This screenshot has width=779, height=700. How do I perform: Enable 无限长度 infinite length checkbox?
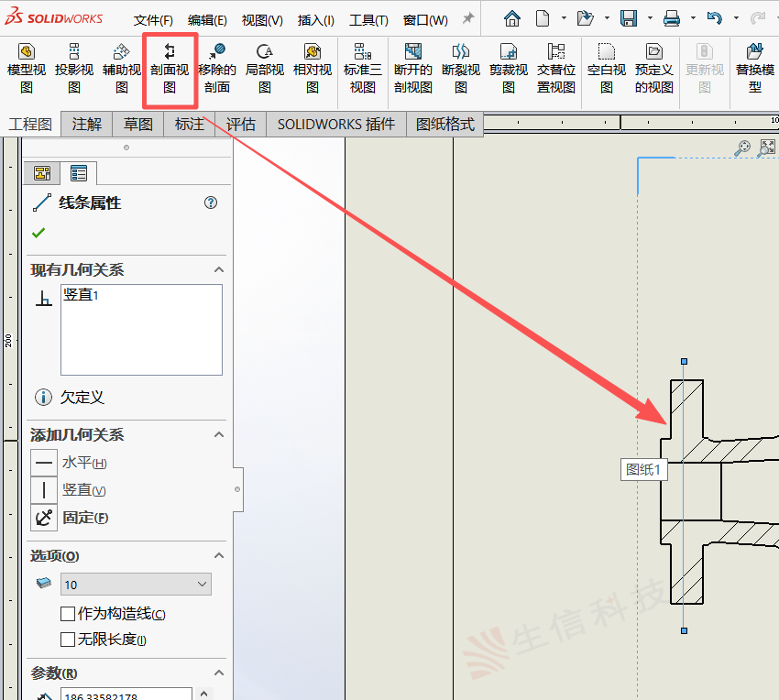click(x=68, y=640)
